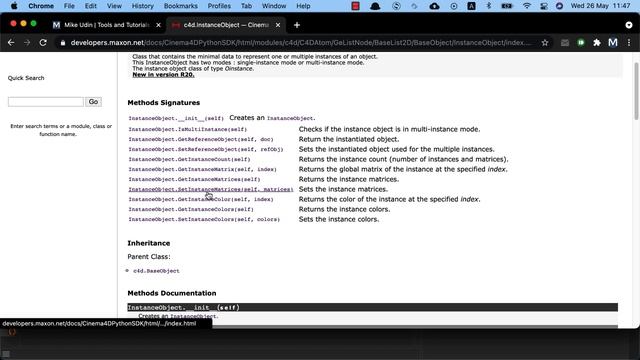640x360 pixels.
Task: Open the History menu
Action: pos(142,6)
